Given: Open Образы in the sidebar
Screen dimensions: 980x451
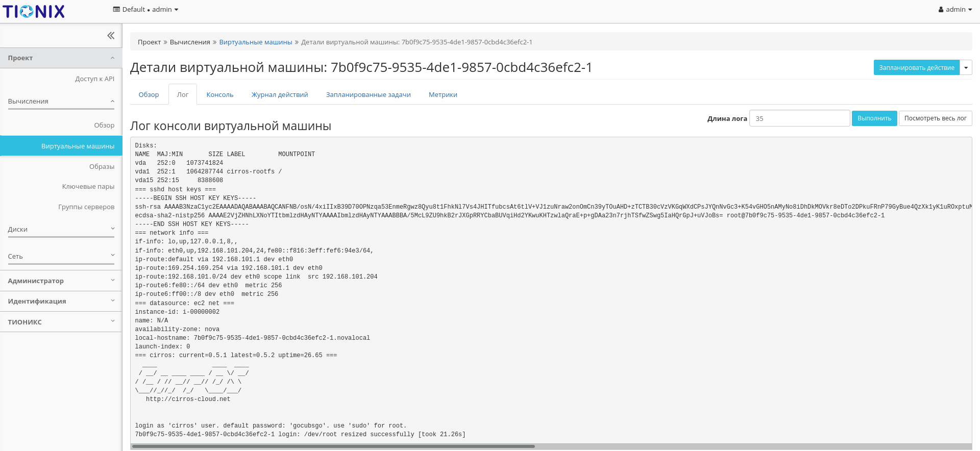Looking at the screenshot, I should pyautogui.click(x=102, y=167).
